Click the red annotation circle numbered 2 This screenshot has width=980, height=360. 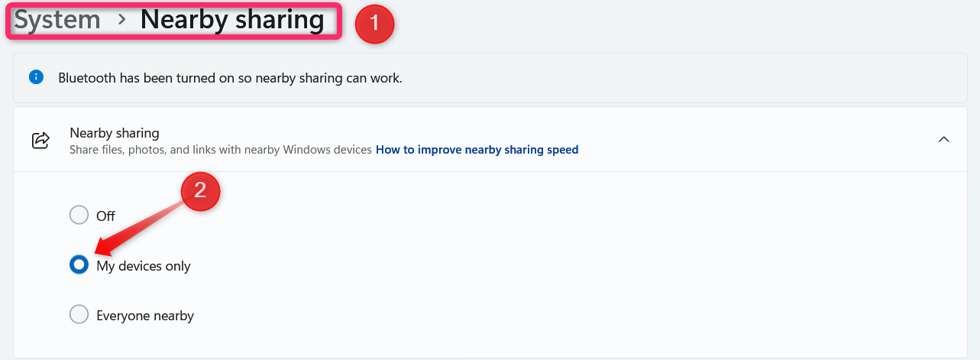coord(200,190)
